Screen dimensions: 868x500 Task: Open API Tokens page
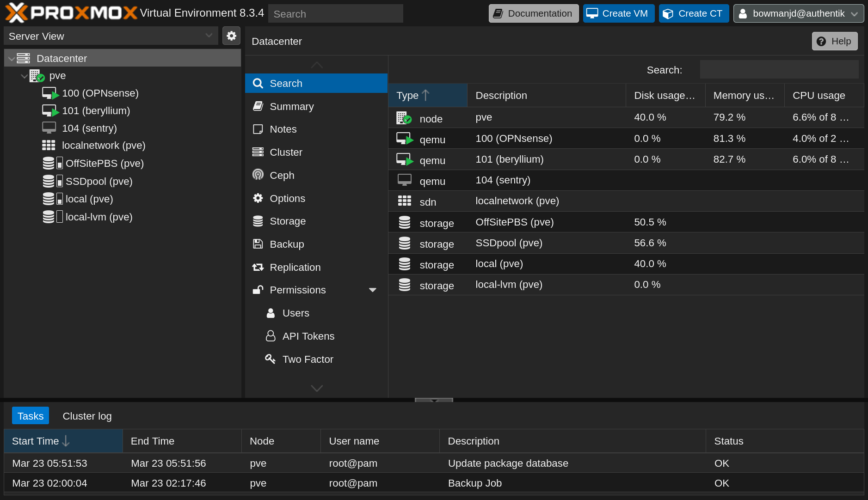(x=308, y=336)
